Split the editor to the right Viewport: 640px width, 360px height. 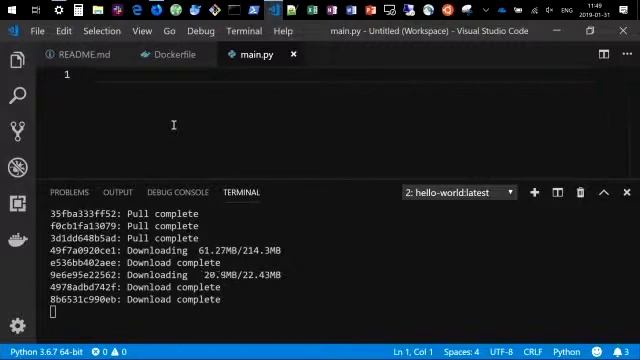604,54
